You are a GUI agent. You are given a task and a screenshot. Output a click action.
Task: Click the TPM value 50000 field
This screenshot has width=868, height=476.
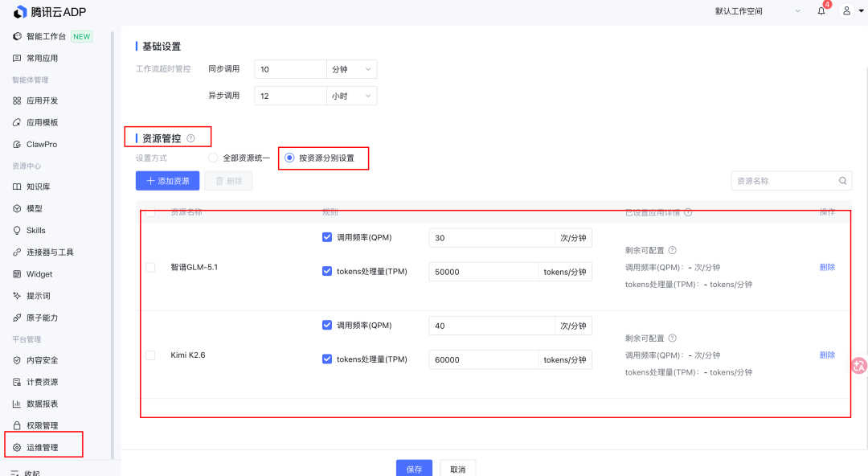483,272
